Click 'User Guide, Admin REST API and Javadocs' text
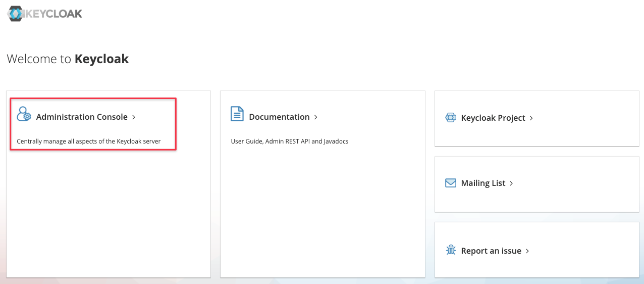 click(290, 141)
